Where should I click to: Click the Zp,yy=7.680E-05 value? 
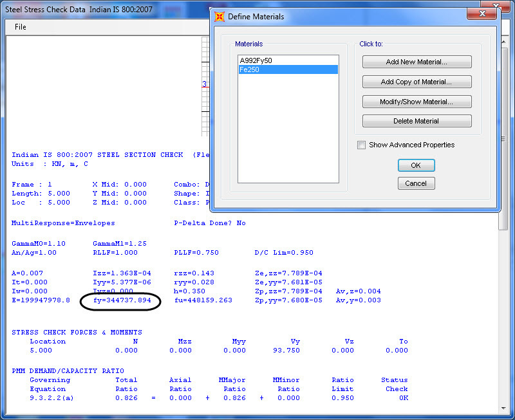pos(288,300)
